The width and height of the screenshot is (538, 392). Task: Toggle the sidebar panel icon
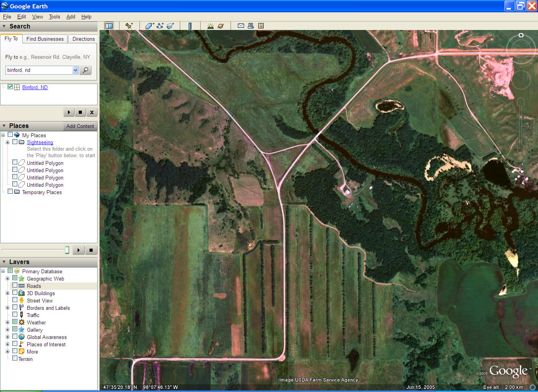[x=109, y=26]
